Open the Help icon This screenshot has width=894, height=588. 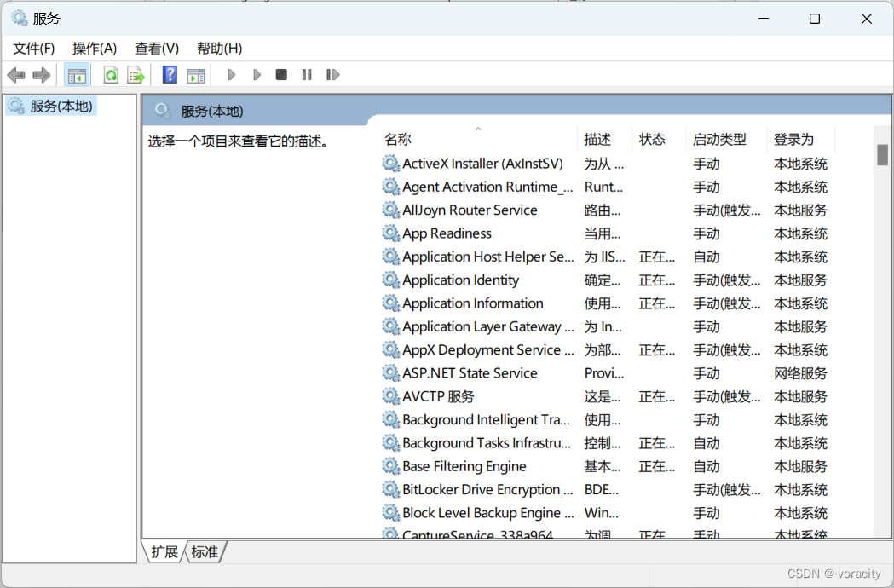[169, 75]
